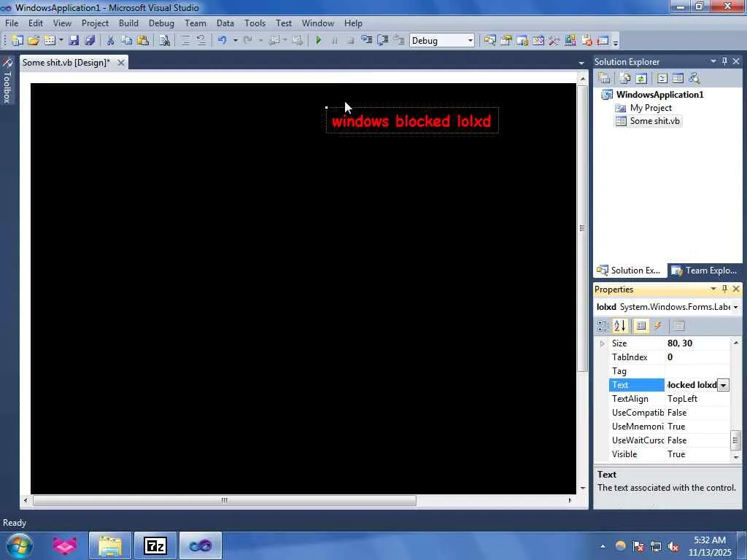Click View Code icon in Solution Explorer
The image size is (747, 560).
click(662, 78)
